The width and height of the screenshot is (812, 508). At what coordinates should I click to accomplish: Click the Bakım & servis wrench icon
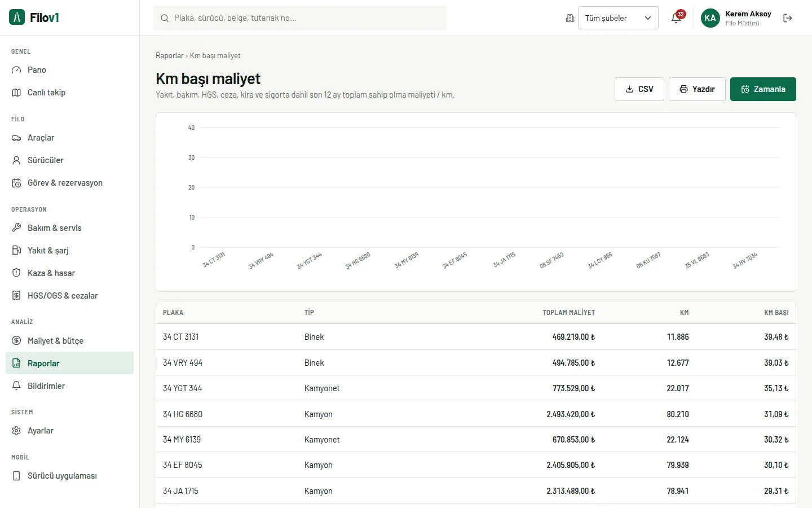click(x=16, y=228)
